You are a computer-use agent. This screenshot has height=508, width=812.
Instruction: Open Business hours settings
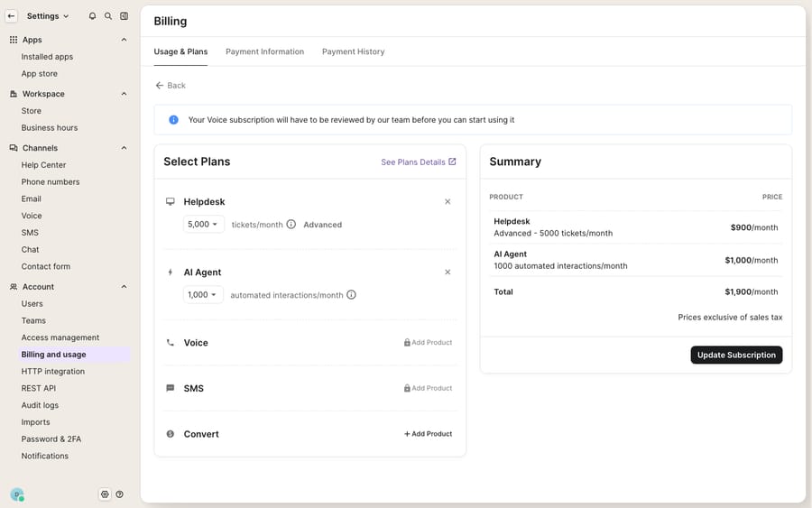pyautogui.click(x=50, y=127)
